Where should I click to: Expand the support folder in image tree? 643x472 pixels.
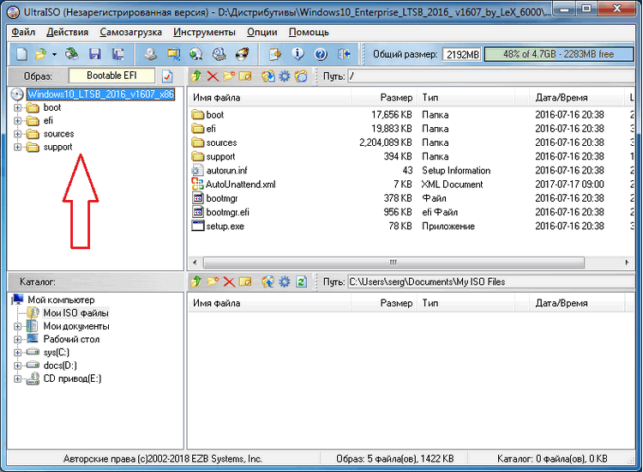tap(17, 147)
